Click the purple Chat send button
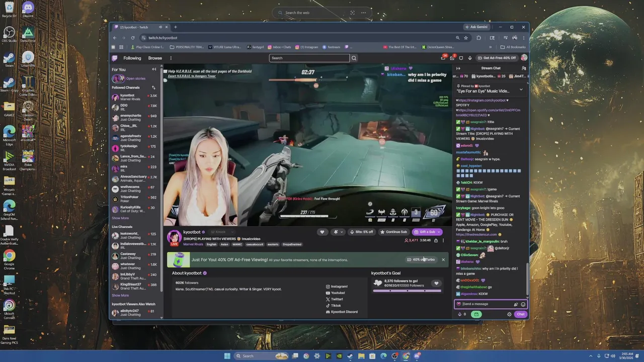This screenshot has width=644, height=362. (520, 314)
